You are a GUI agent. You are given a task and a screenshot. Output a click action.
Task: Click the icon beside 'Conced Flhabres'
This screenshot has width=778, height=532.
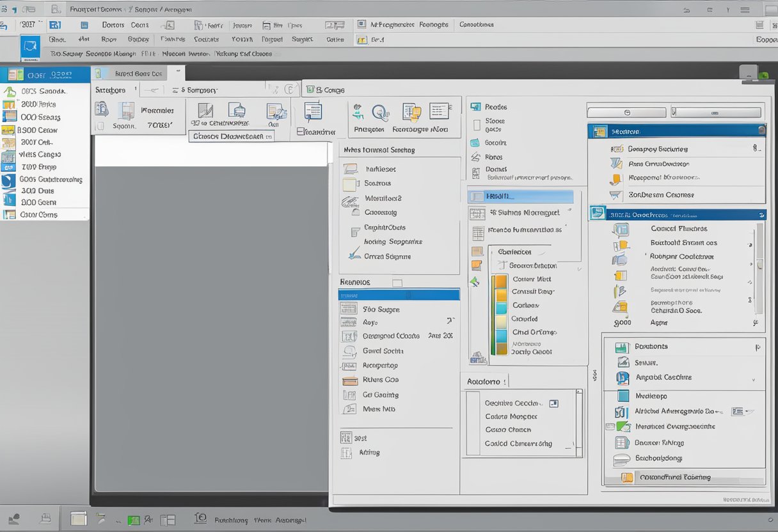tap(619, 229)
